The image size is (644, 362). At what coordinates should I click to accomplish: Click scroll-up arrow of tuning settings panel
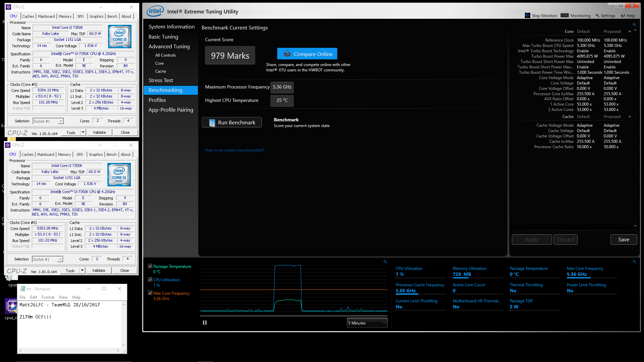pyautogui.click(x=635, y=30)
